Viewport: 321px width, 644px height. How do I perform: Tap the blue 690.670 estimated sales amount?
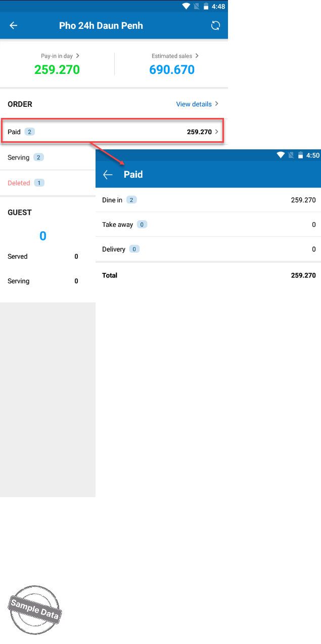click(x=172, y=70)
